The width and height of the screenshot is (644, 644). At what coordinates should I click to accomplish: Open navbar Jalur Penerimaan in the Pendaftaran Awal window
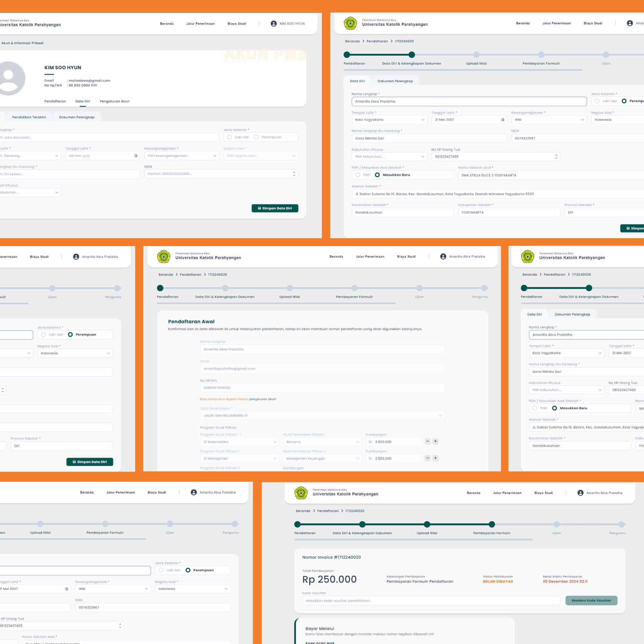[x=370, y=257]
